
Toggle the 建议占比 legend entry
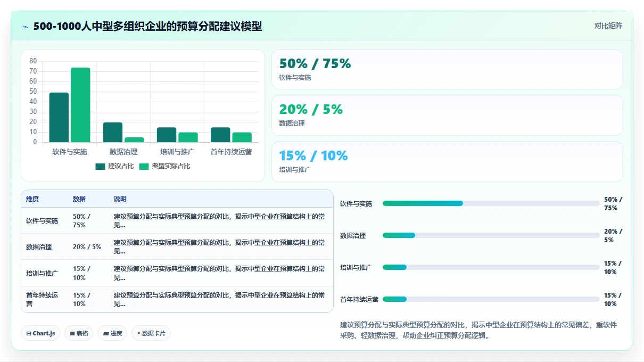(x=115, y=166)
